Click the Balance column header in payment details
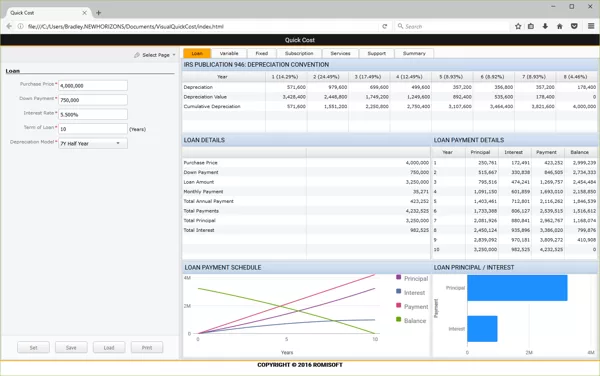This screenshot has height=376, width=600. (x=580, y=152)
